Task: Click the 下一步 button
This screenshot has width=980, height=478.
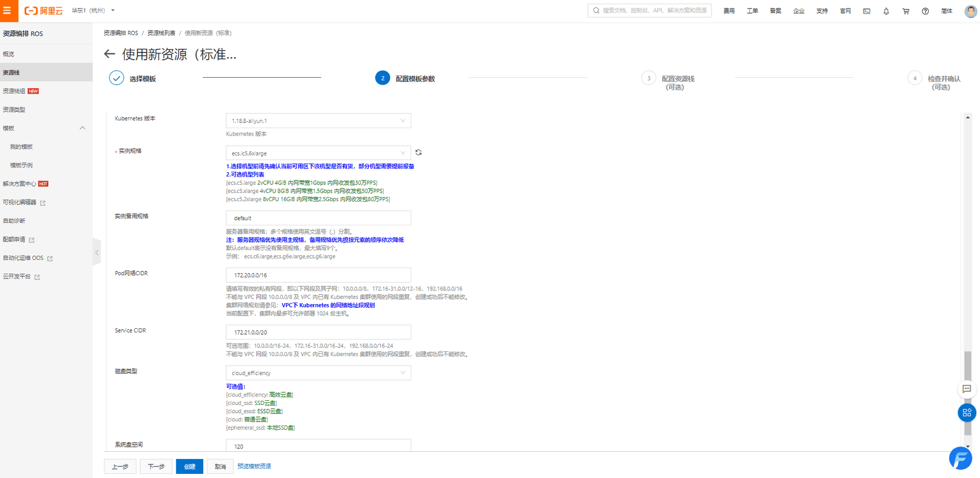Action: tap(156, 466)
